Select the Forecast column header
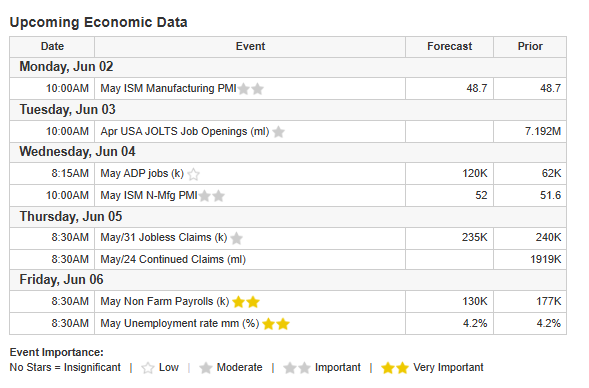 point(449,47)
